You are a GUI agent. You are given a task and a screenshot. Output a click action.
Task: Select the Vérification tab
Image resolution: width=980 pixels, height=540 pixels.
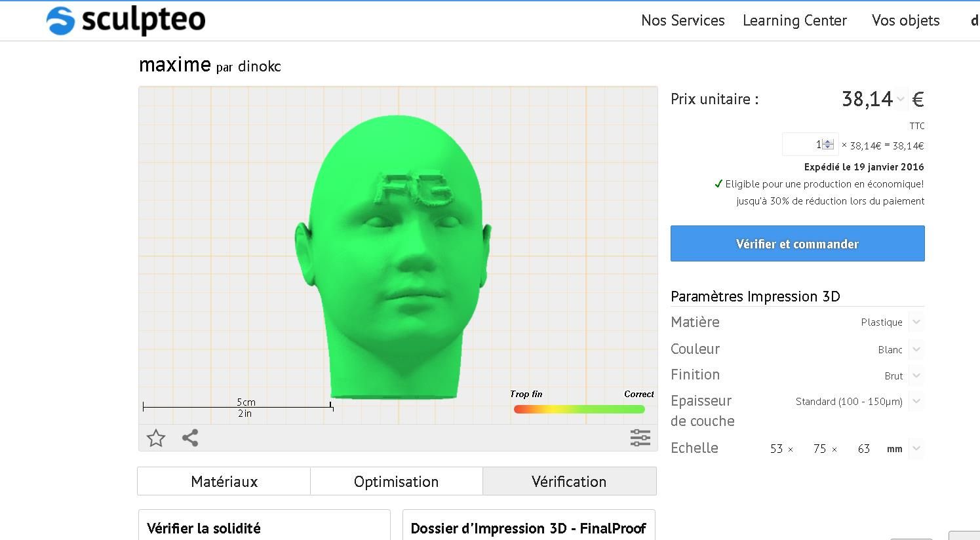coord(569,482)
